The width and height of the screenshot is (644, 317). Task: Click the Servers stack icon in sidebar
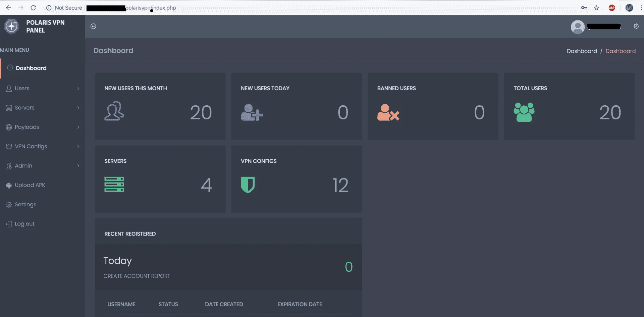pos(9,108)
